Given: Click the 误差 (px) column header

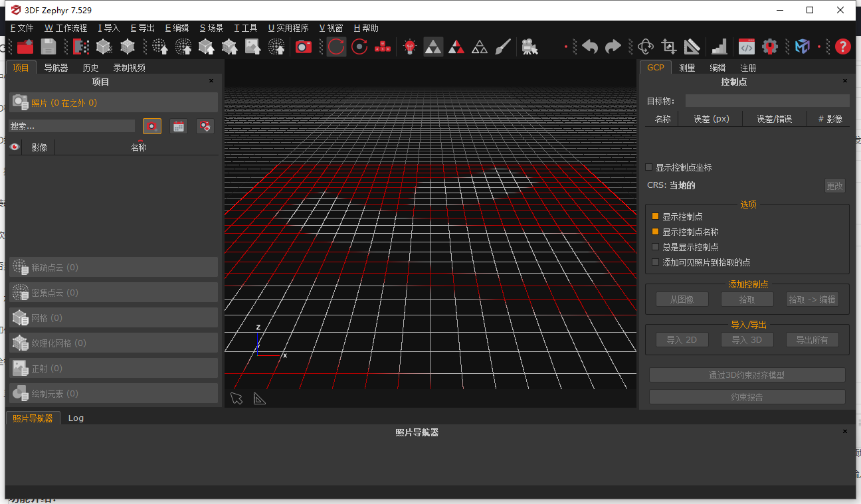Looking at the screenshot, I should click(712, 119).
